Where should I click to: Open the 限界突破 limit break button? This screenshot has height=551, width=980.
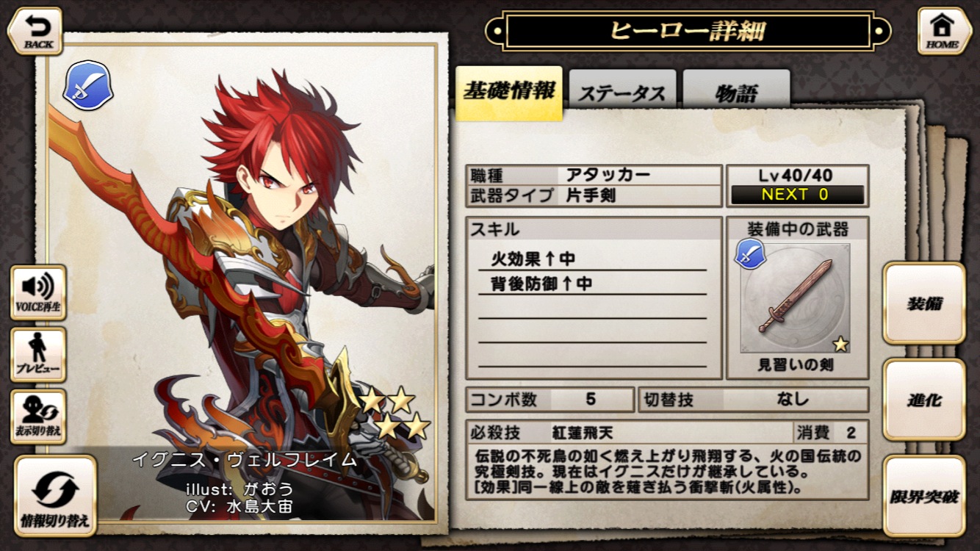(924, 496)
